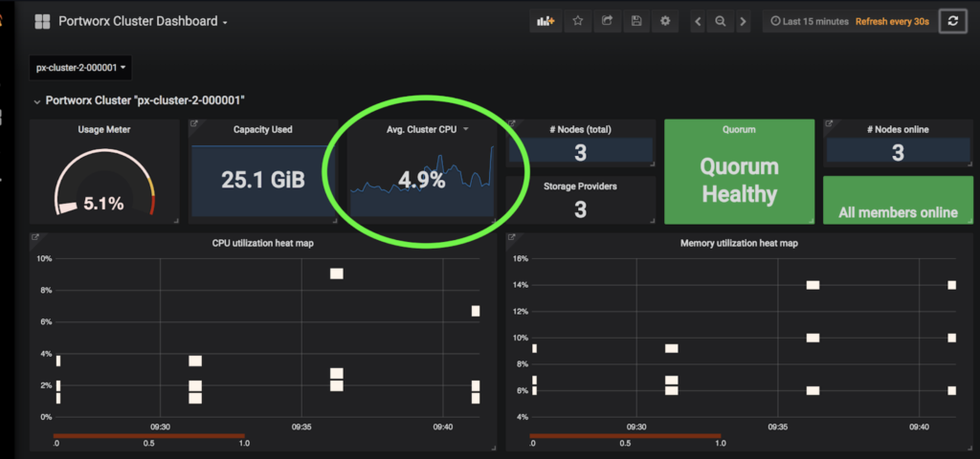Click the Add panel icon
The width and height of the screenshot is (980, 459).
pyautogui.click(x=546, y=21)
